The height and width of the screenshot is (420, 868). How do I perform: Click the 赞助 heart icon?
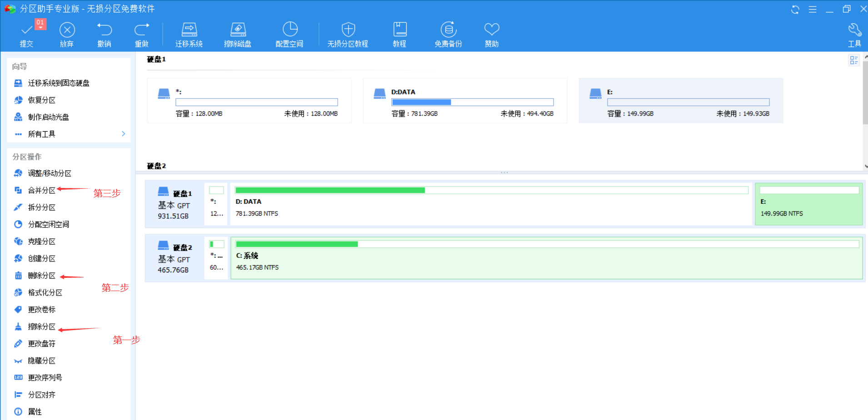[x=492, y=30]
